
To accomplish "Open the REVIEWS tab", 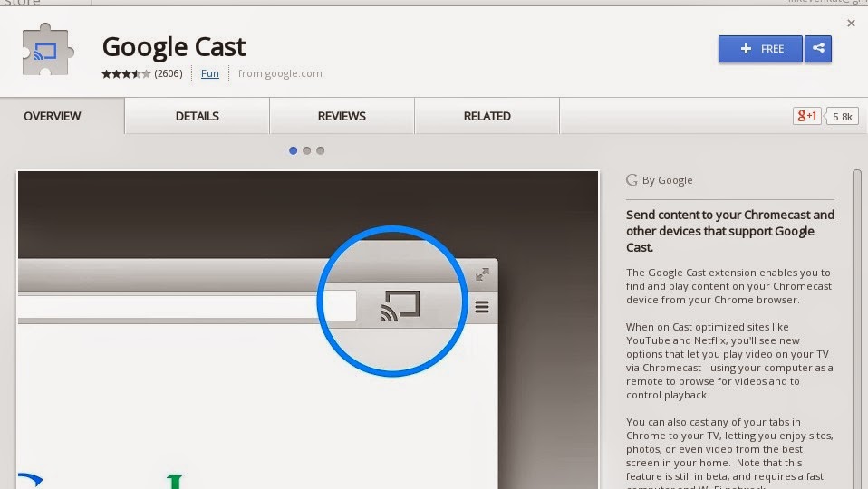I will point(342,116).
